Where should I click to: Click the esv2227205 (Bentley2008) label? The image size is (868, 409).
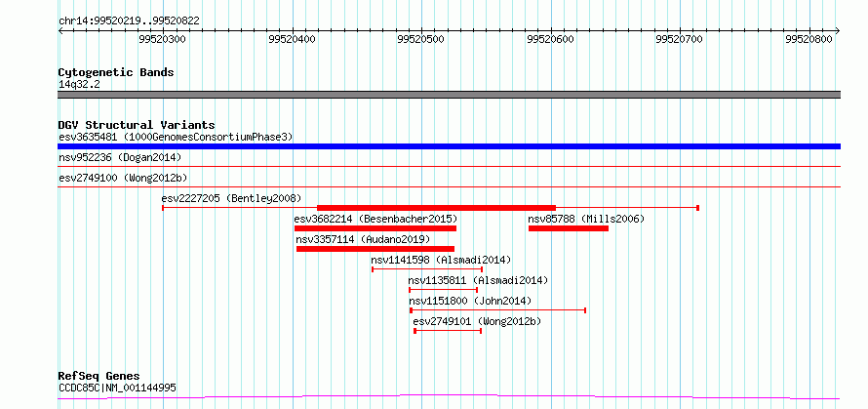tap(231, 198)
